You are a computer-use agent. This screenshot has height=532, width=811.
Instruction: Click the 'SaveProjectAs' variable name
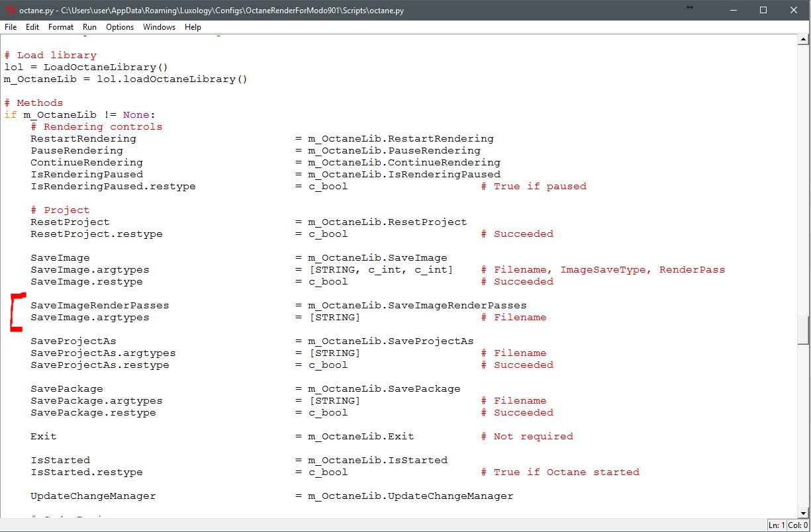73,341
